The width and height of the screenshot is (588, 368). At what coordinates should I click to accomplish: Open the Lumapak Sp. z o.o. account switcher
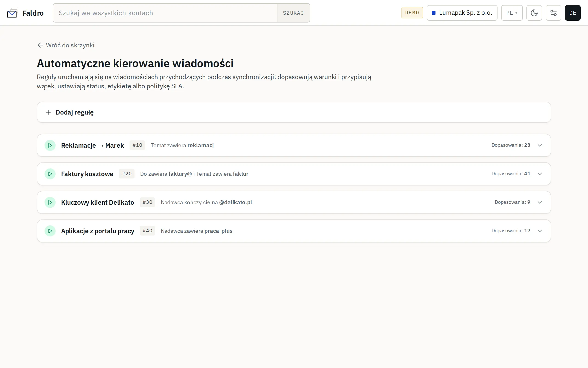pos(462,13)
